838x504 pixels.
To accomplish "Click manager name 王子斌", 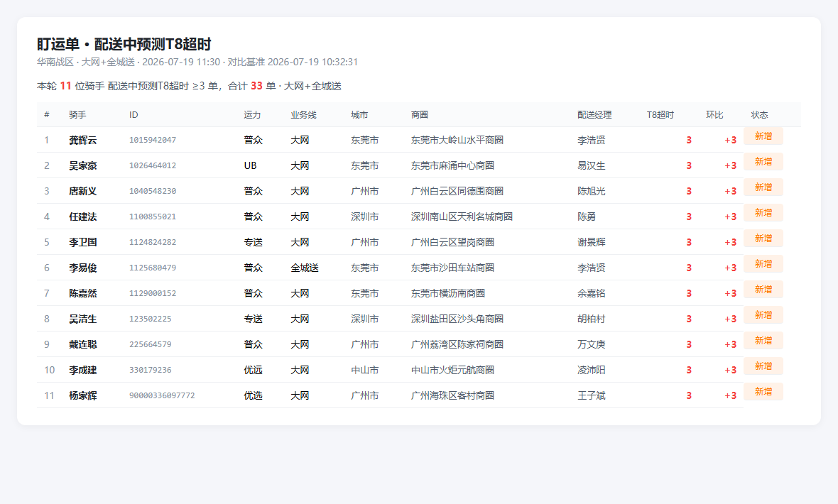I will [591, 395].
